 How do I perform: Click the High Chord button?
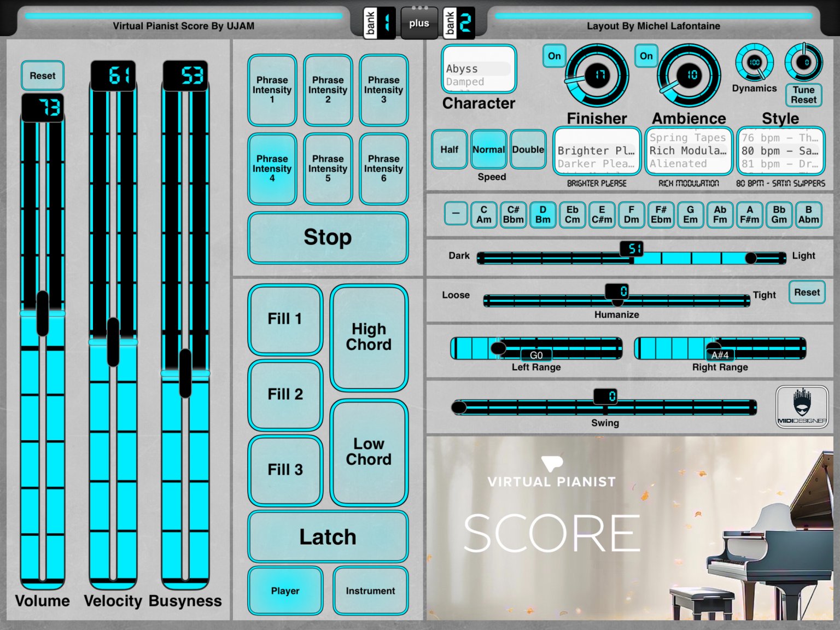click(x=369, y=337)
